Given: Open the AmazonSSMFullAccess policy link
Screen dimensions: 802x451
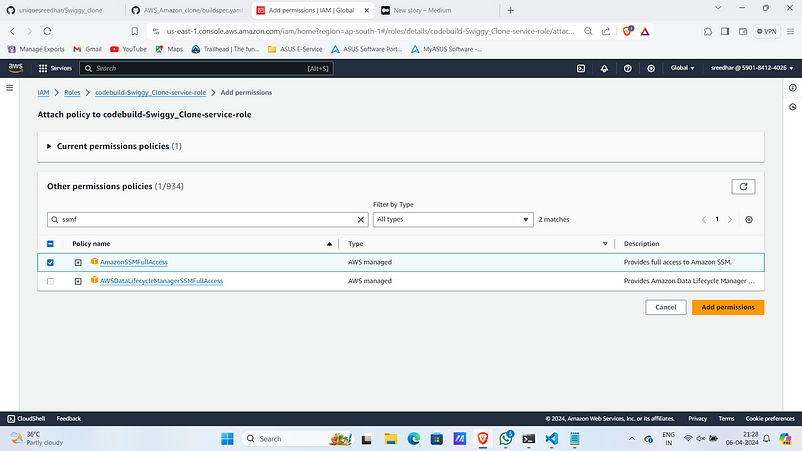Looking at the screenshot, I should (133, 262).
